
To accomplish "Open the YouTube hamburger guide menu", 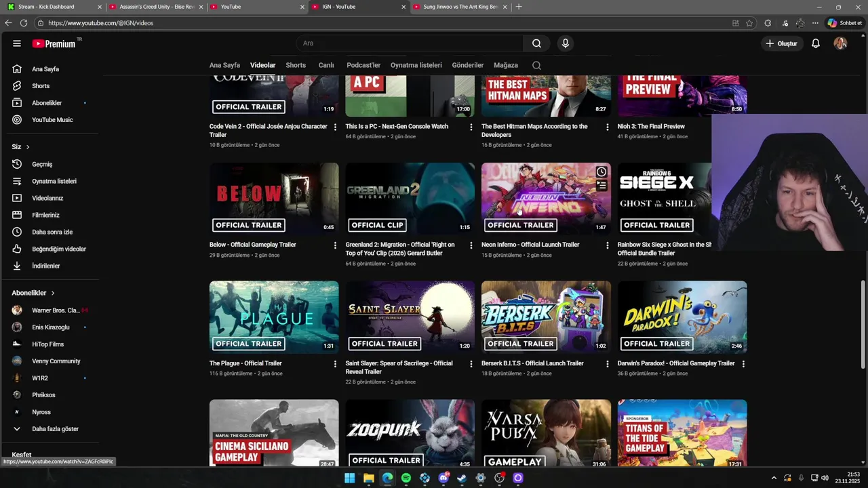I will (16, 43).
